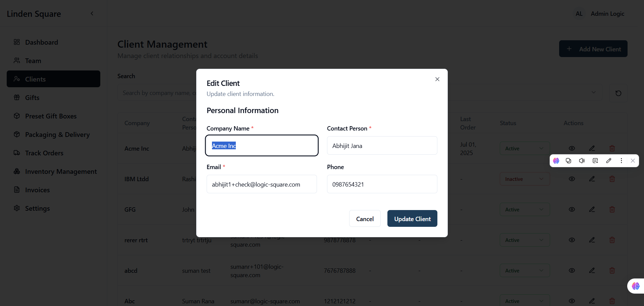Screen dimensions: 644x306
Task: Open the Inactive status dropdown for IBM Ltdd
Action: click(x=525, y=179)
